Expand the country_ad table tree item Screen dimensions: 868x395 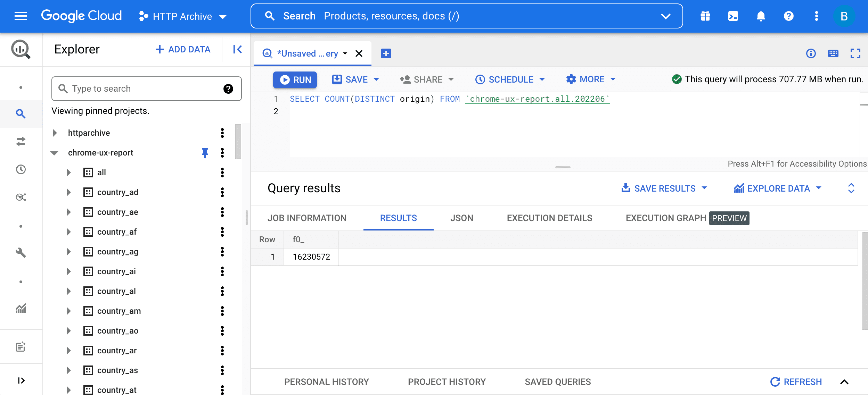pyautogui.click(x=68, y=191)
